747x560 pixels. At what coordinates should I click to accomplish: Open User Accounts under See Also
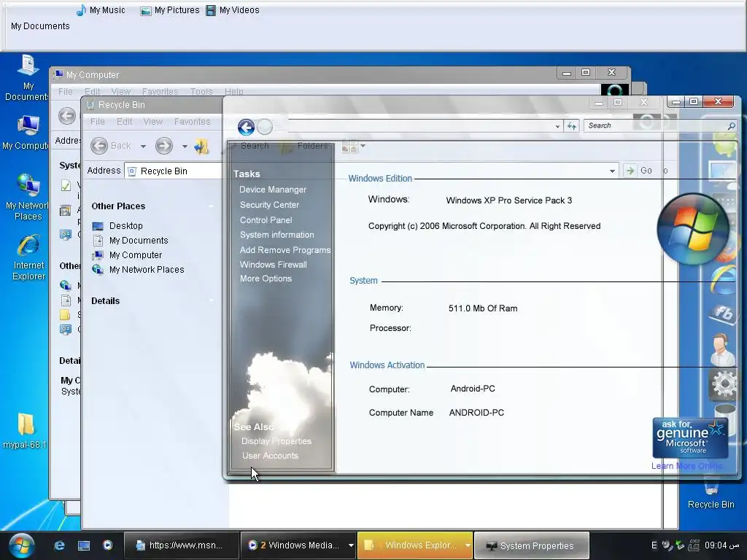click(270, 456)
